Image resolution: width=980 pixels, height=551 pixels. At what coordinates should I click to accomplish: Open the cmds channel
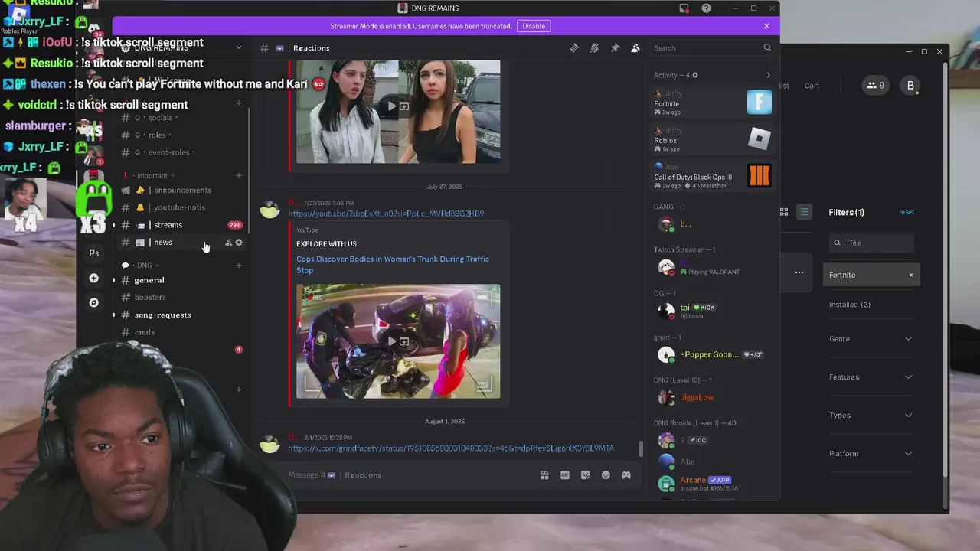click(145, 332)
